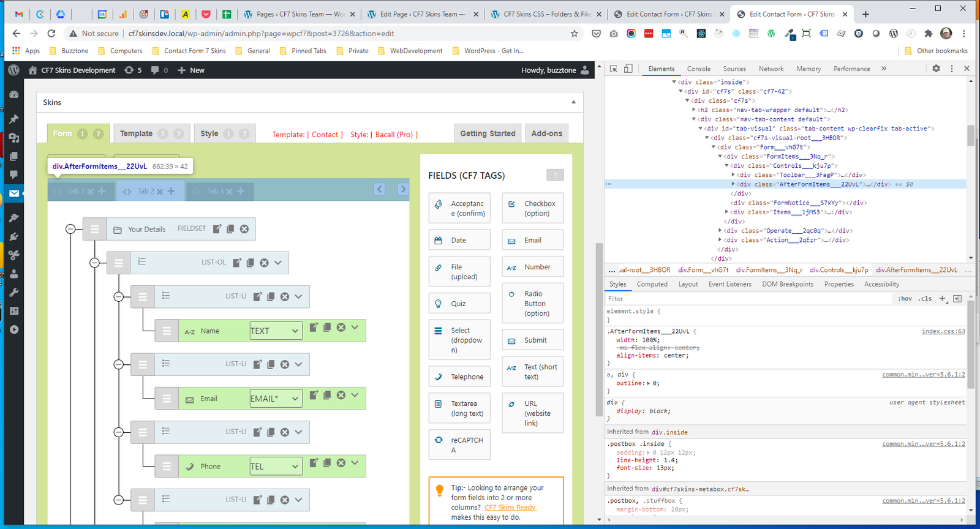
Task: Follow the CF7 Skins Ready link
Action: (x=510, y=508)
